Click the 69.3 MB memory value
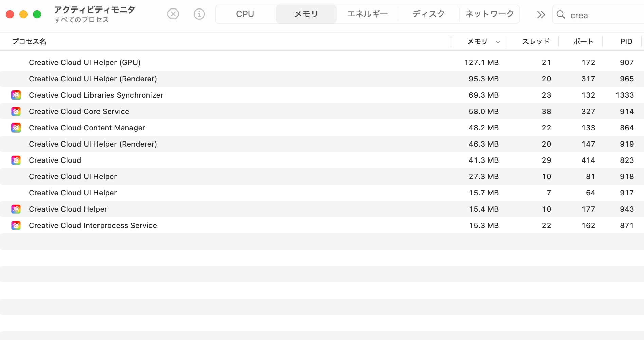Screen dimensions: 644x340 coord(484,95)
